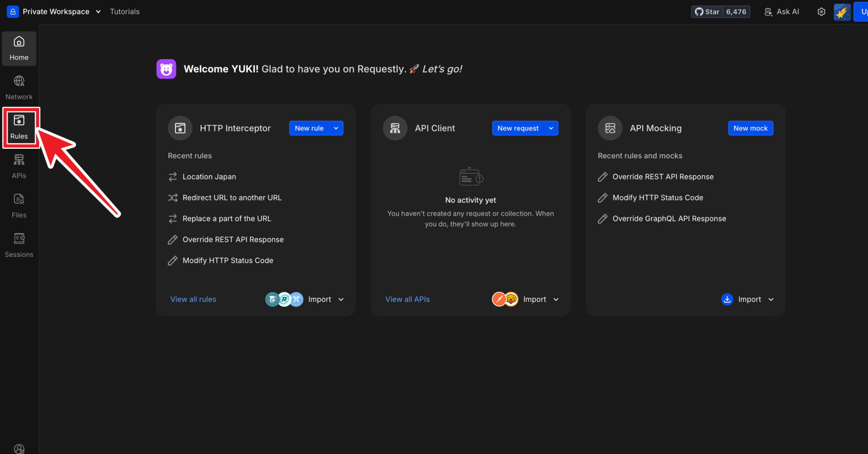Click the GitHub Star button
Image resolution: width=868 pixels, height=454 pixels.
(707, 12)
